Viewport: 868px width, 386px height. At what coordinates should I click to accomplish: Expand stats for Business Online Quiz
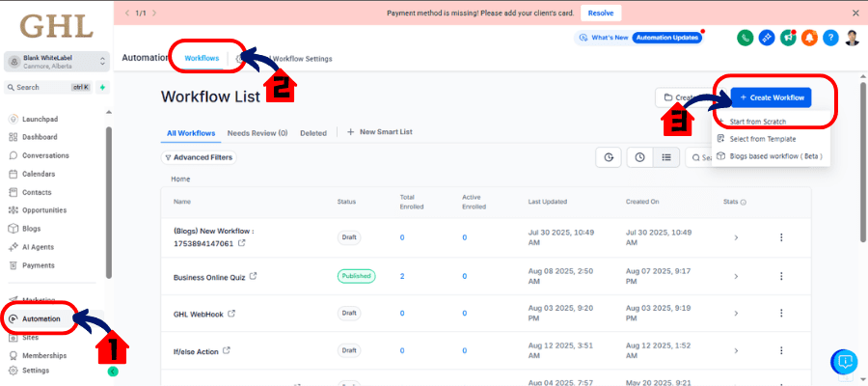tap(736, 276)
